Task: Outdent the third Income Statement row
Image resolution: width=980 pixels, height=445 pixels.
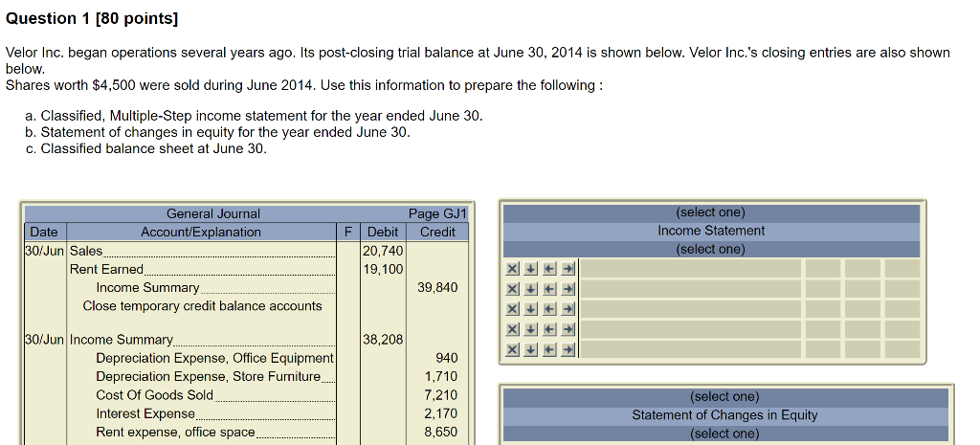Action: (548, 309)
